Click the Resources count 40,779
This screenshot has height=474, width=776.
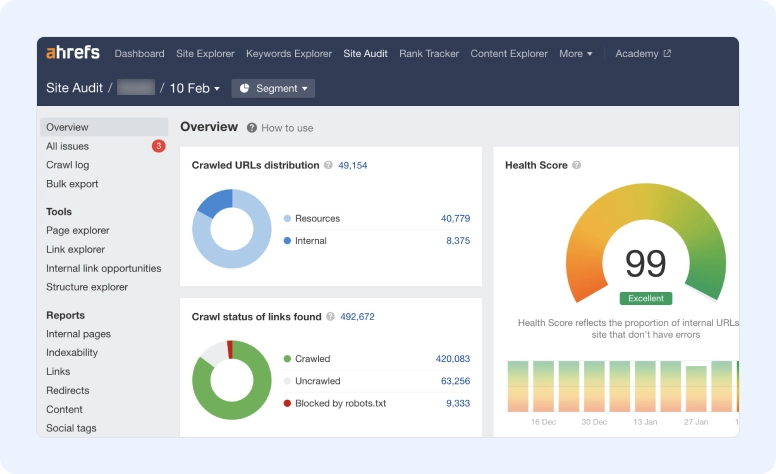[x=455, y=218]
